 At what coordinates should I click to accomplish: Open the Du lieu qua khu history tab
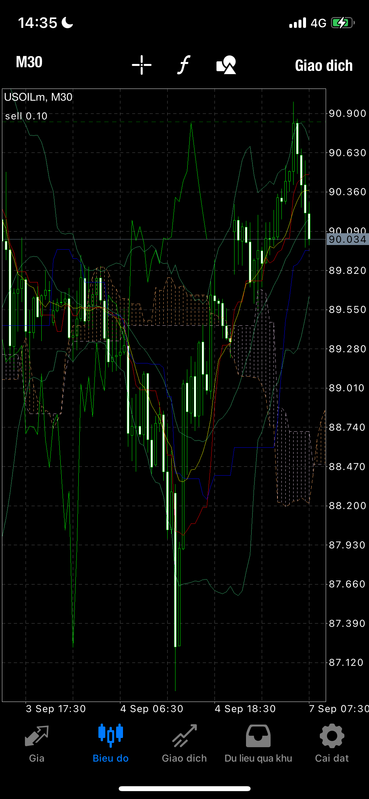point(258,744)
